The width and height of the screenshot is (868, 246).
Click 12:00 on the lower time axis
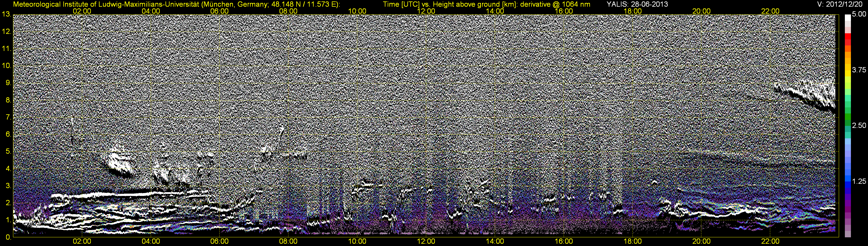coord(426,241)
